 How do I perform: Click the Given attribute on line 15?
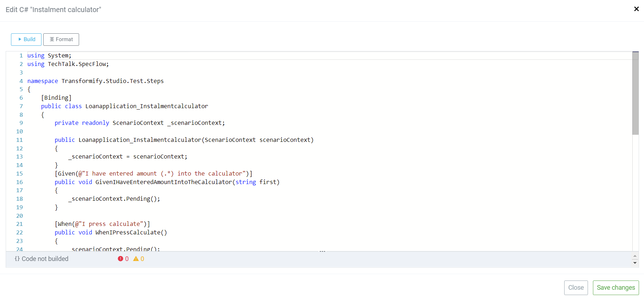point(154,174)
